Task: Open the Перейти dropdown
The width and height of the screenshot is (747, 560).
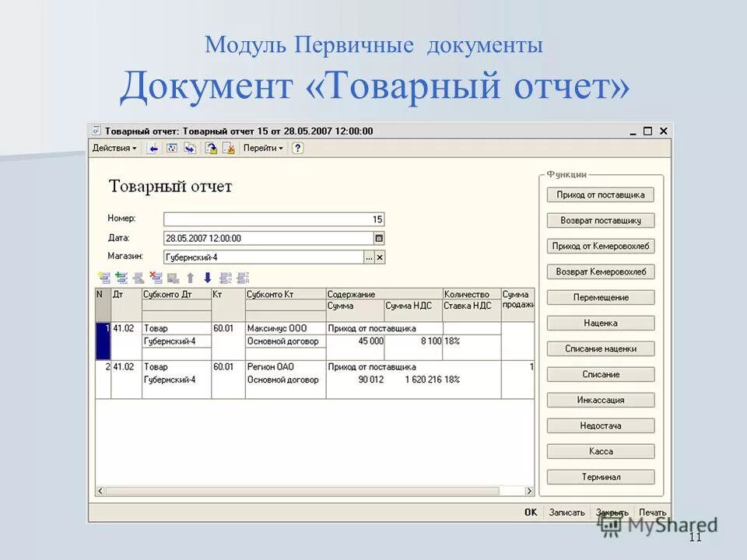Action: 260,149
